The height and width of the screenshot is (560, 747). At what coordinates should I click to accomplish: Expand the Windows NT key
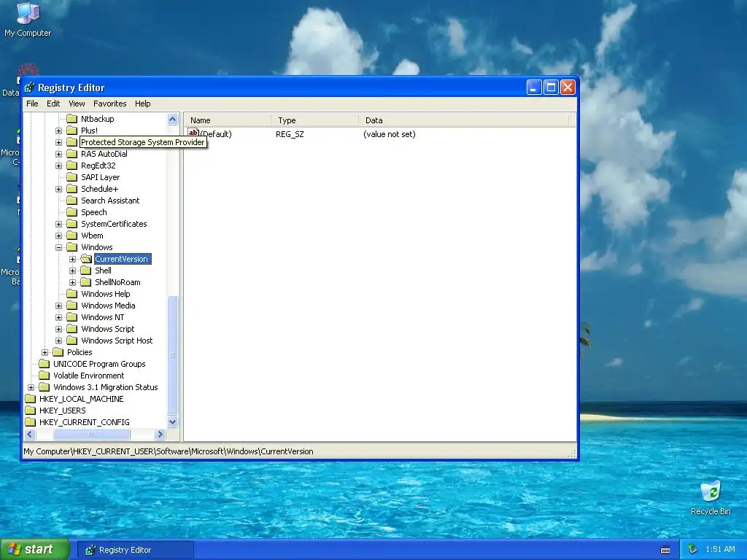pos(58,317)
